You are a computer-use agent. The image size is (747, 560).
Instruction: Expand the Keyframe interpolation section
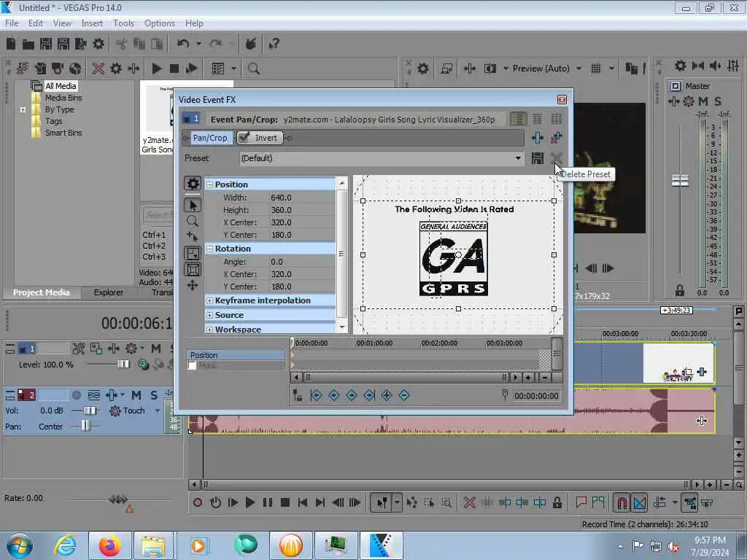209,301
